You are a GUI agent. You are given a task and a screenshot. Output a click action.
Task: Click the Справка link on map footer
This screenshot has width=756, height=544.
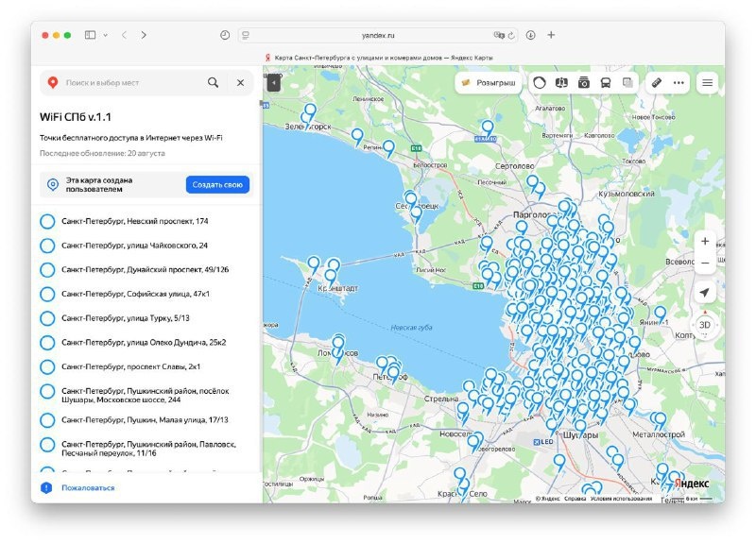pos(576,499)
